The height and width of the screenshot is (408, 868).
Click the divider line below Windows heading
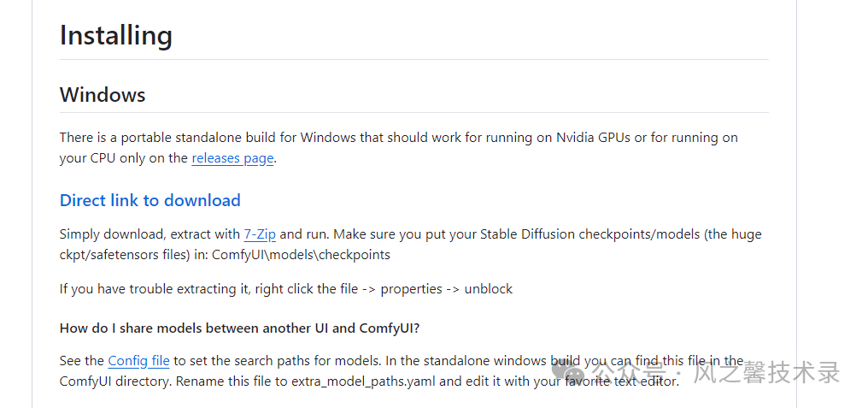tap(413, 112)
